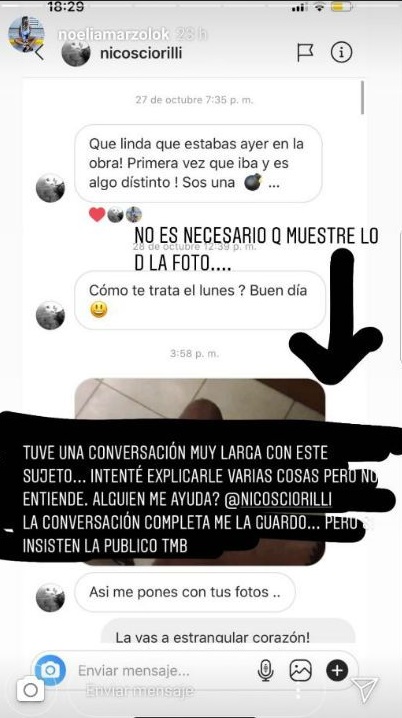This screenshot has width=402, height=718.
Task: Tap the chat scrollbar on the right
Action: tap(362, 98)
